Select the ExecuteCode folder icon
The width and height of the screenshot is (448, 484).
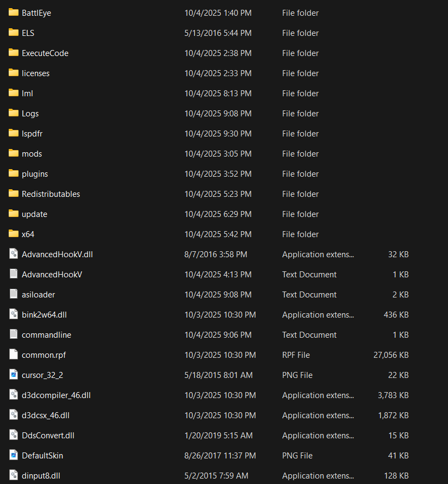13,52
